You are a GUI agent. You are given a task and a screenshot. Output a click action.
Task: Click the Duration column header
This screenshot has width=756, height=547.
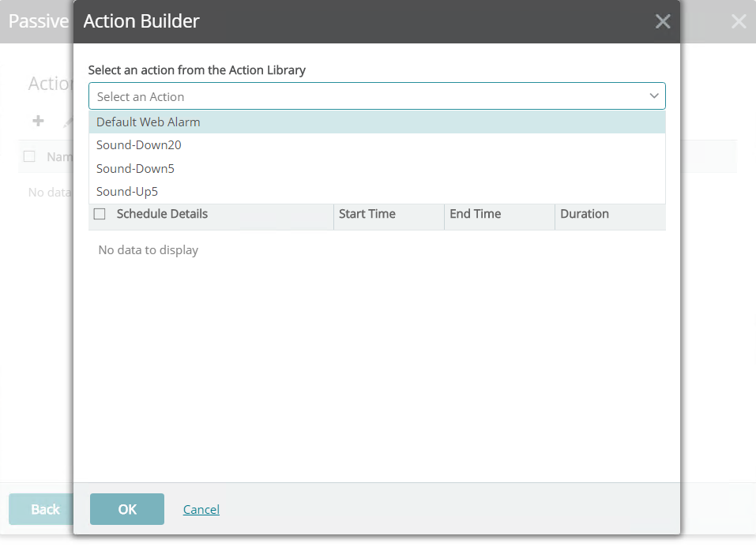tap(584, 213)
